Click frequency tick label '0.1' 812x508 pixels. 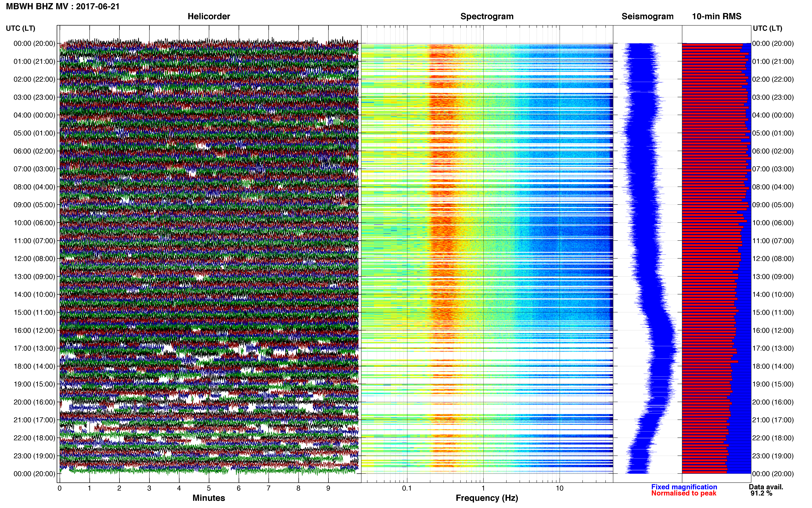pyautogui.click(x=407, y=488)
